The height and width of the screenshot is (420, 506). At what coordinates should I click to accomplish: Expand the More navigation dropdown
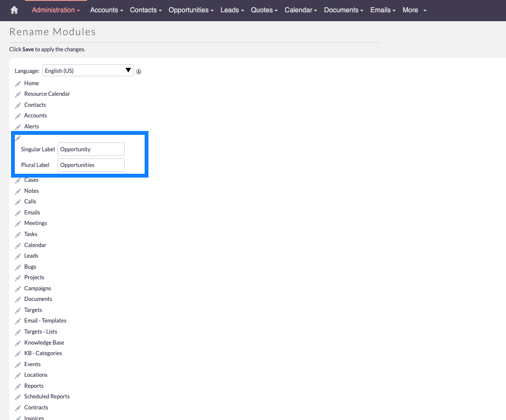(414, 10)
